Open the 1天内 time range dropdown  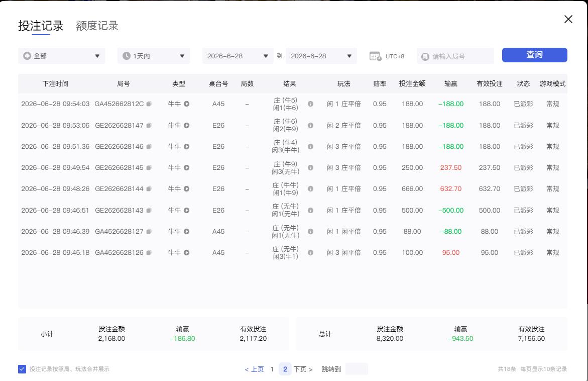(x=154, y=56)
